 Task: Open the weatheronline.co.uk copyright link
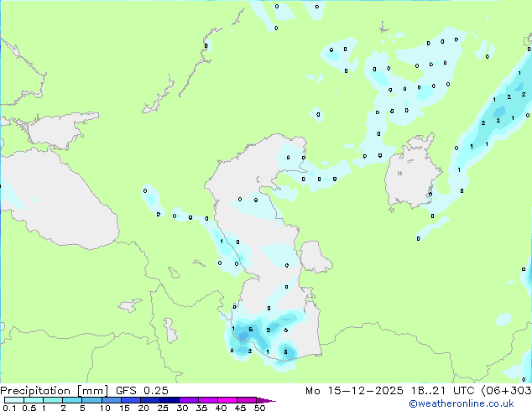pyautogui.click(x=462, y=403)
